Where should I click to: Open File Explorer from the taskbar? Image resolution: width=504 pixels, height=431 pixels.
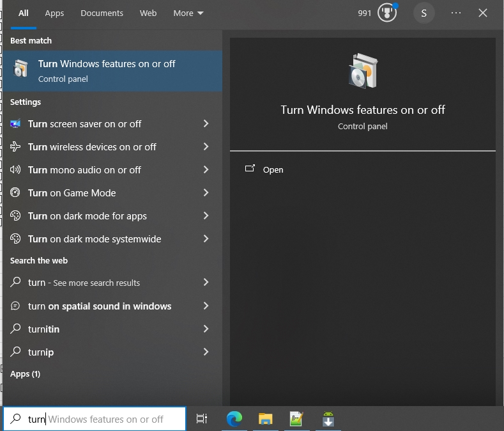coord(266,419)
